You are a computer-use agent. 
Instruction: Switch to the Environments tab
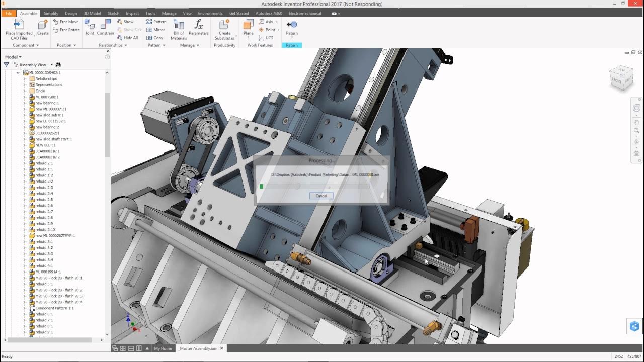[x=210, y=14]
